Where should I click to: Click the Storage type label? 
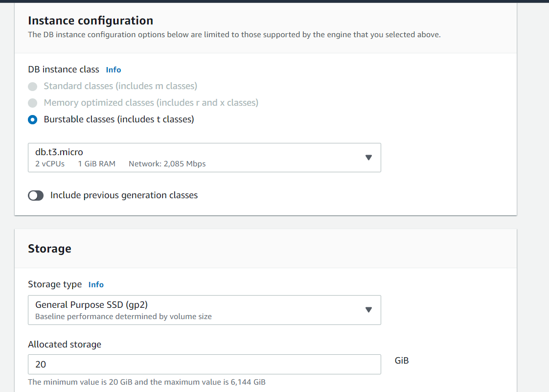click(55, 284)
